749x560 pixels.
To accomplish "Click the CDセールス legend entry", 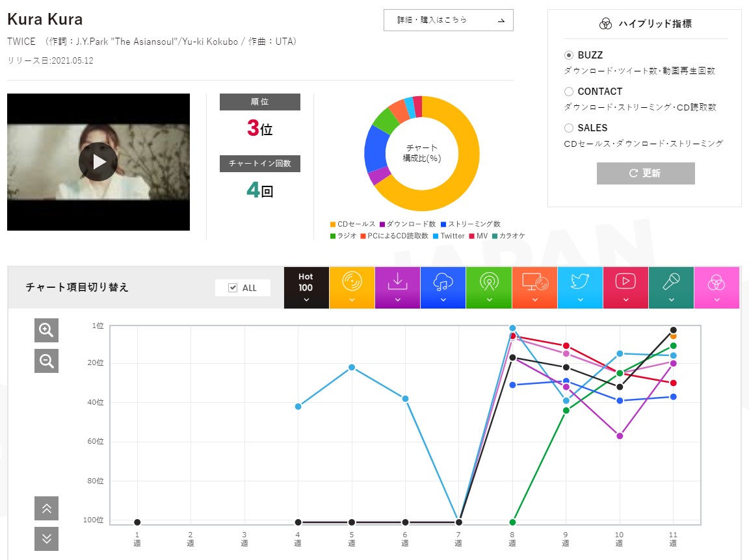I will [352, 224].
